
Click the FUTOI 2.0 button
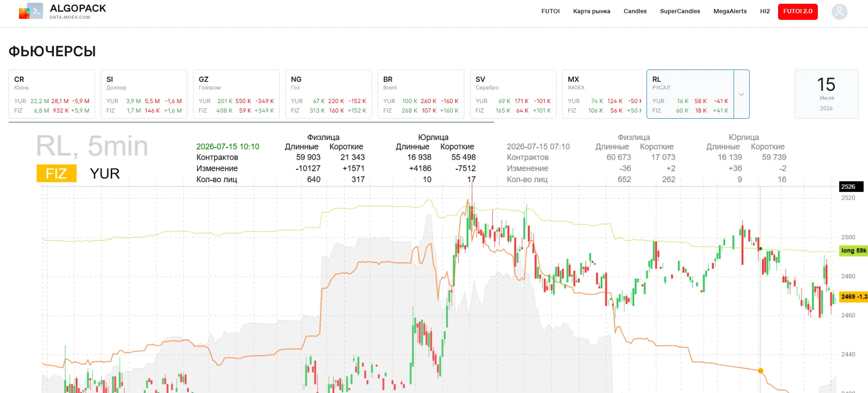tap(798, 11)
